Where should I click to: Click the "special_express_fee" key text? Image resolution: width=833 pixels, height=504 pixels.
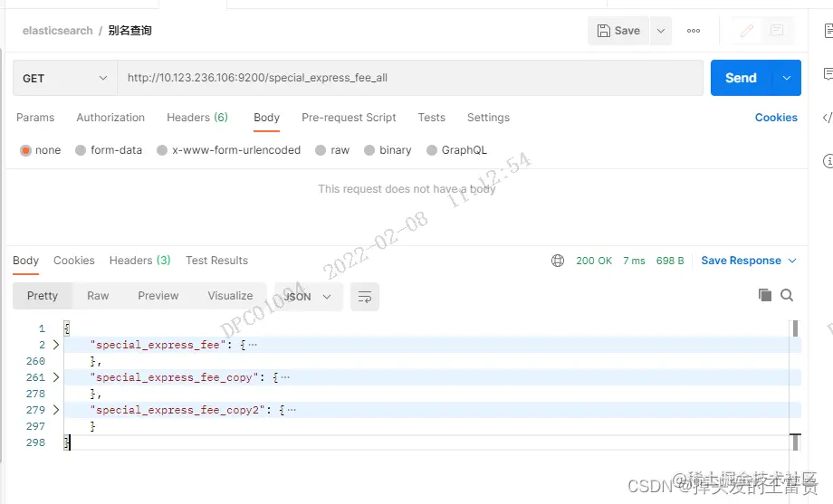(x=158, y=346)
